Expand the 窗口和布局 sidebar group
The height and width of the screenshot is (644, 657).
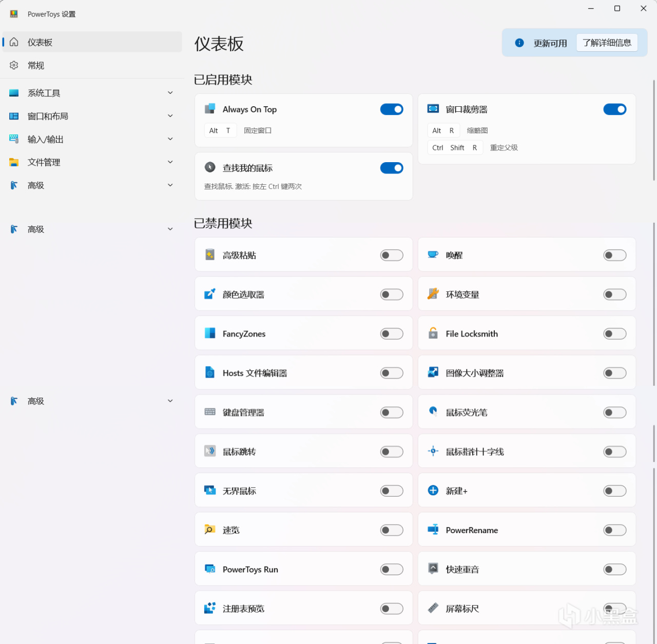[92, 116]
